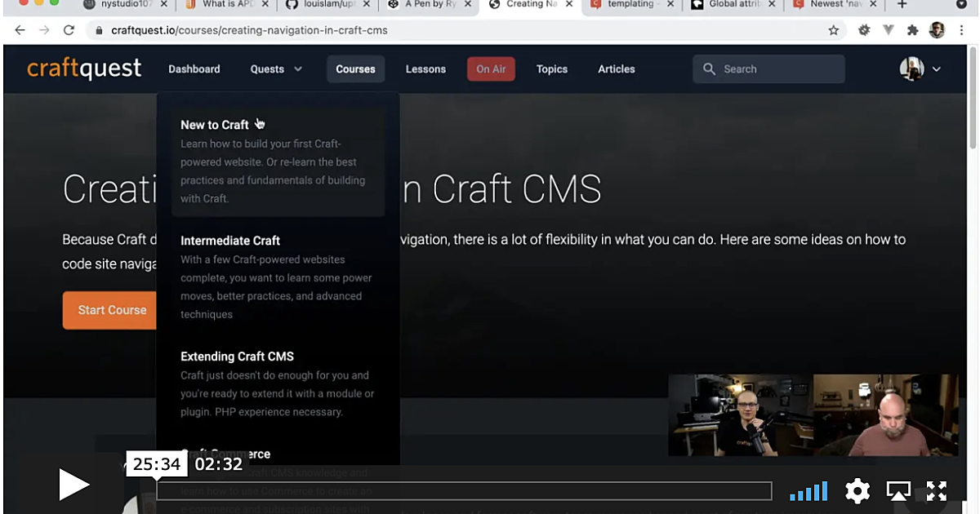Click the volume bars icon in the player
980x514 pixels.
(808, 490)
